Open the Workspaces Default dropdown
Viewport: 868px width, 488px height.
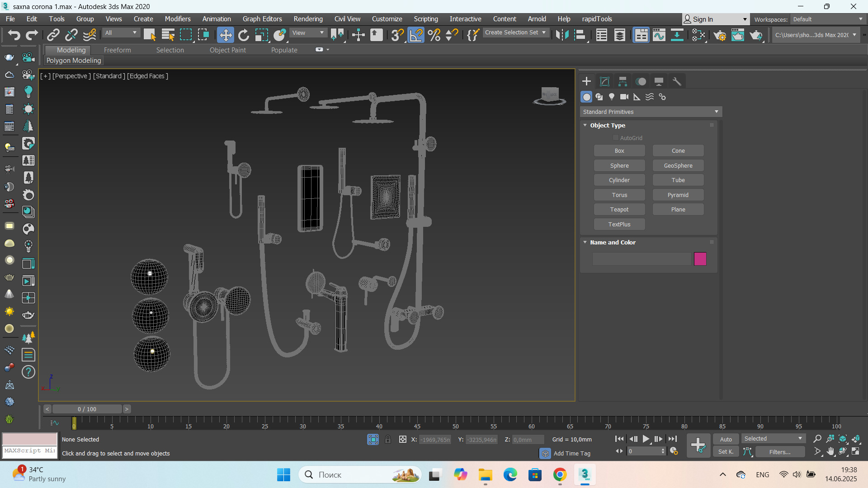click(x=828, y=19)
